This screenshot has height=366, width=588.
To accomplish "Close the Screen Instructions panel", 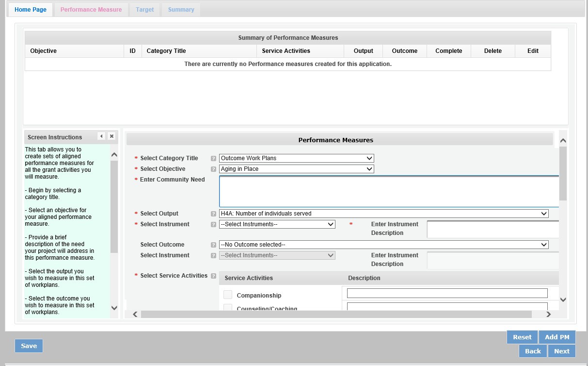I will click(111, 136).
